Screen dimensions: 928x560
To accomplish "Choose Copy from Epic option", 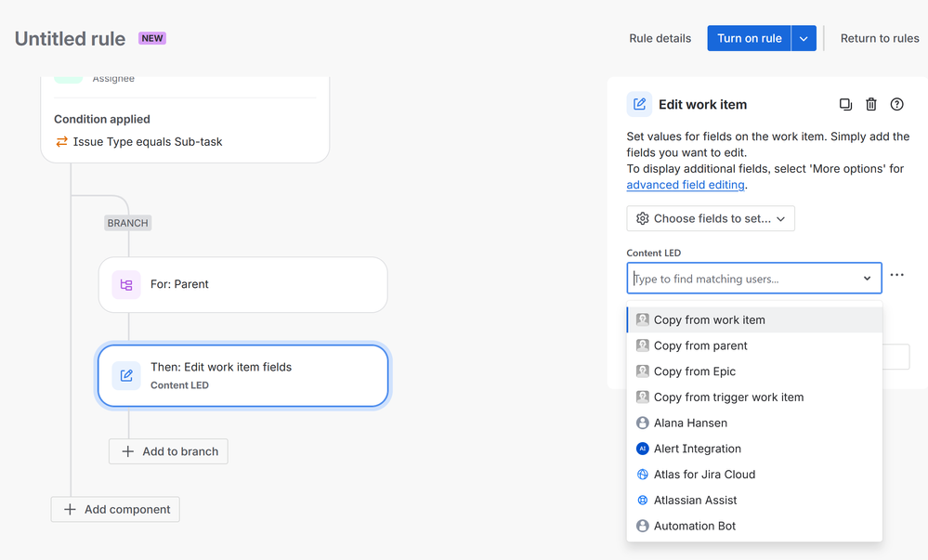I will click(x=754, y=371).
